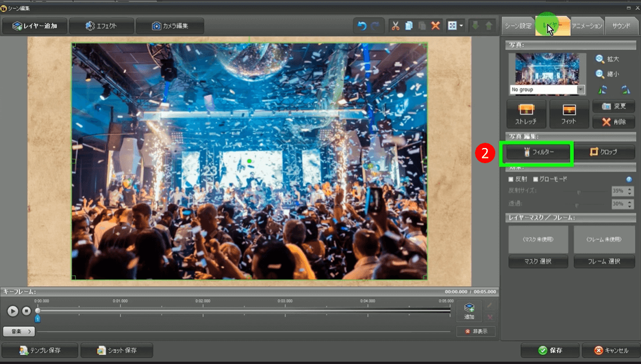This screenshot has width=641, height=364.
Task: Open the No group dropdown
Action: tap(581, 89)
